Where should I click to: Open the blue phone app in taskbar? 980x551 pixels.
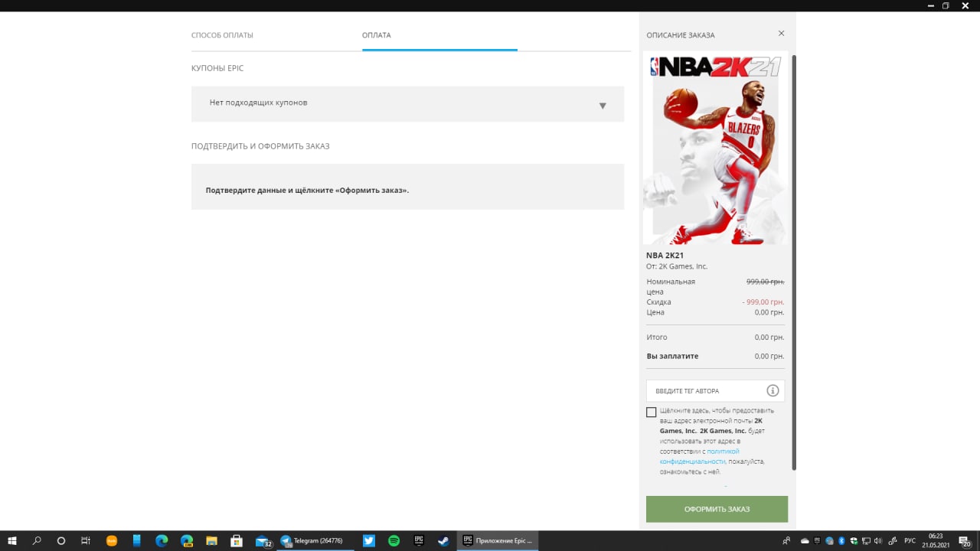click(x=137, y=541)
